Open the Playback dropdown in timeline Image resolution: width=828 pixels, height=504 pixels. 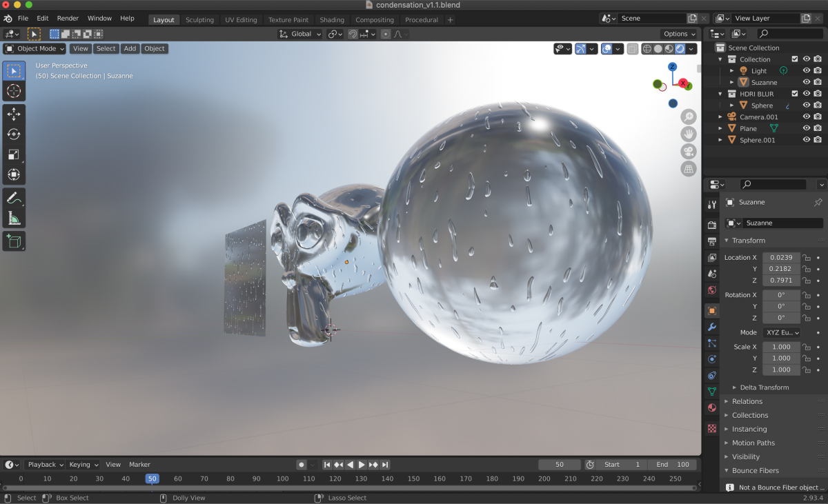pyautogui.click(x=45, y=465)
